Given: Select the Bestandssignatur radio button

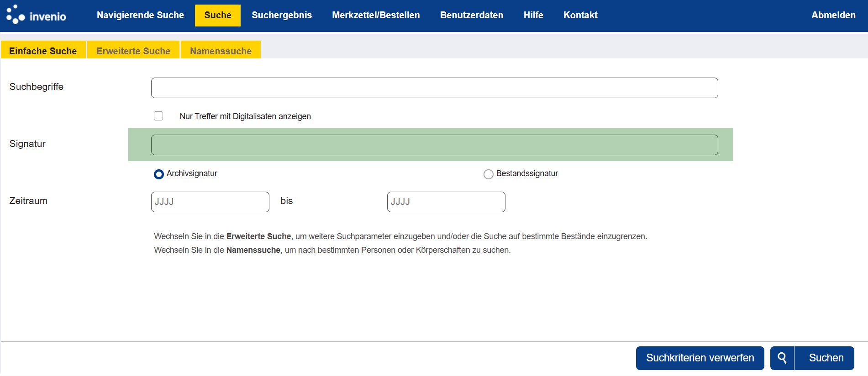Looking at the screenshot, I should point(488,174).
